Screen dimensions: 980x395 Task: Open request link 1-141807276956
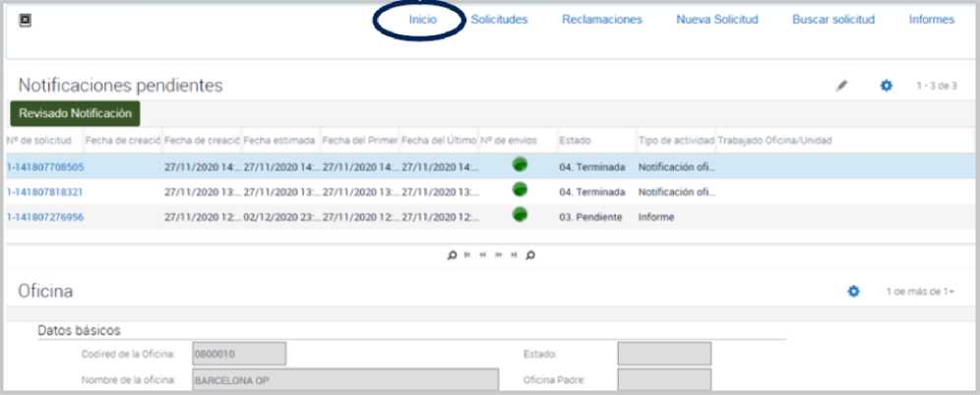(x=45, y=217)
